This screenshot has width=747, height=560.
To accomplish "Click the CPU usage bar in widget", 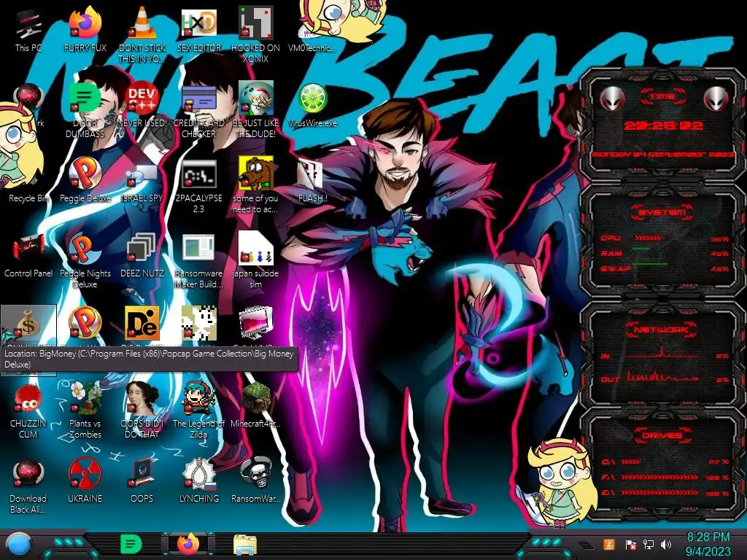I will 647,238.
